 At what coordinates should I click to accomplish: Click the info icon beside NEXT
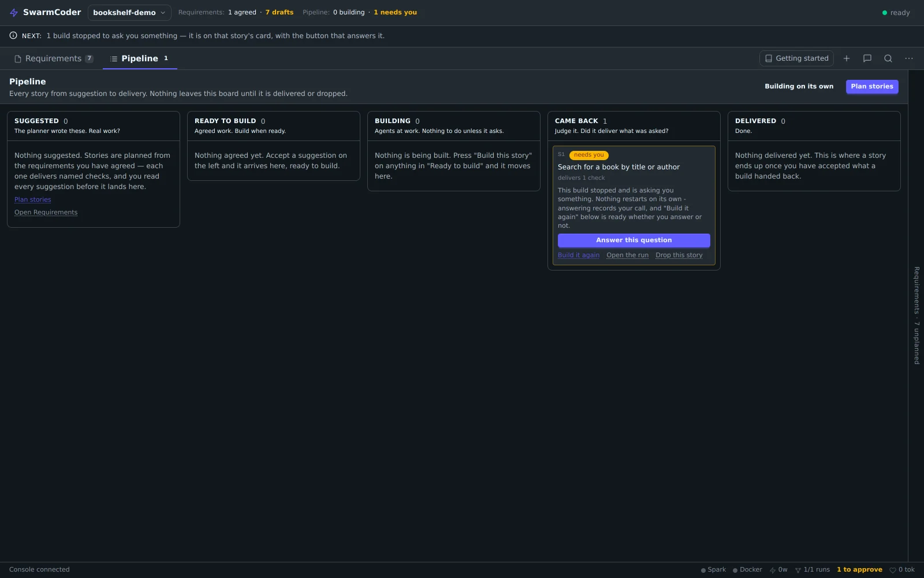coord(13,35)
